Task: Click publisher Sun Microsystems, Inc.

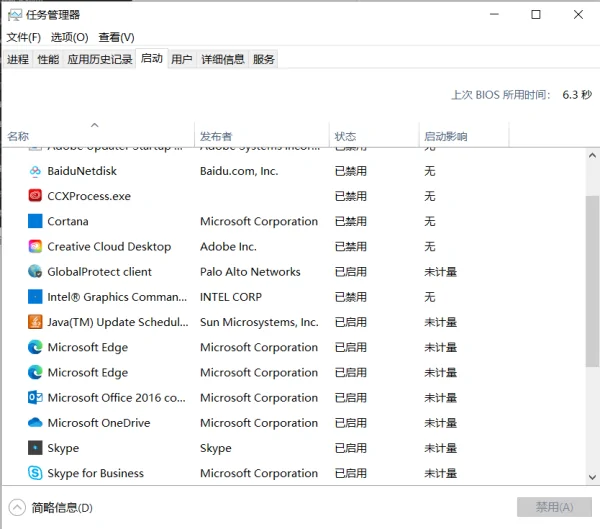Action: pos(259,322)
